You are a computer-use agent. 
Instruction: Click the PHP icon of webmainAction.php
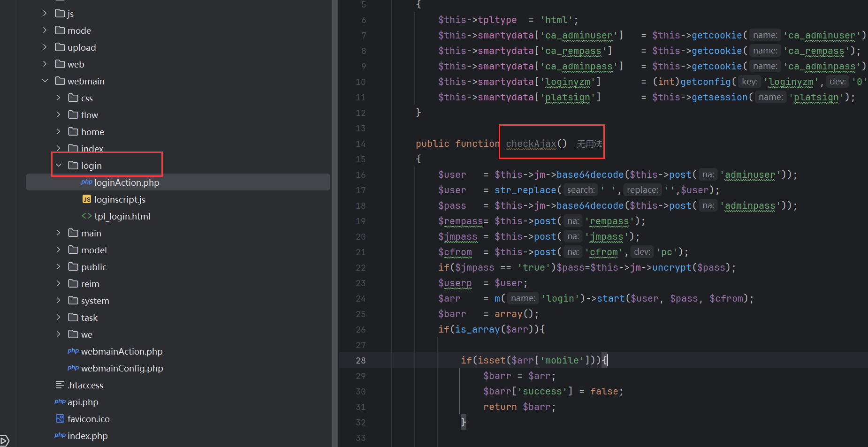point(73,351)
